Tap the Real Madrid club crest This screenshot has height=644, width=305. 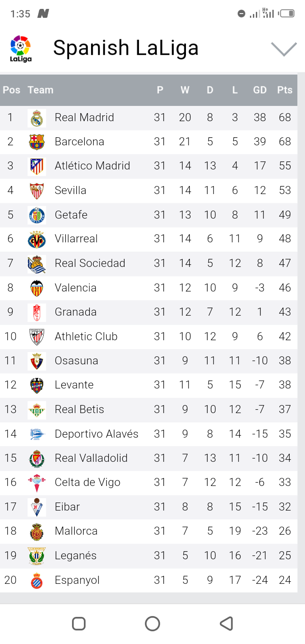click(37, 118)
